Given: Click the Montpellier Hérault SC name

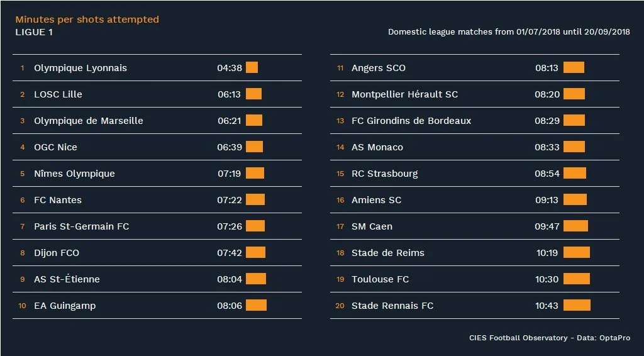Looking at the screenshot, I should (x=404, y=94).
